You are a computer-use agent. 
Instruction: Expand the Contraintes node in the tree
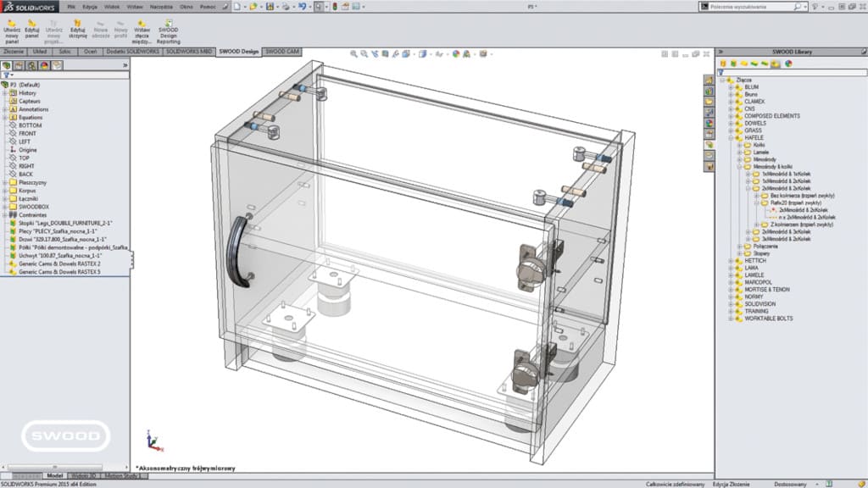(x=5, y=213)
